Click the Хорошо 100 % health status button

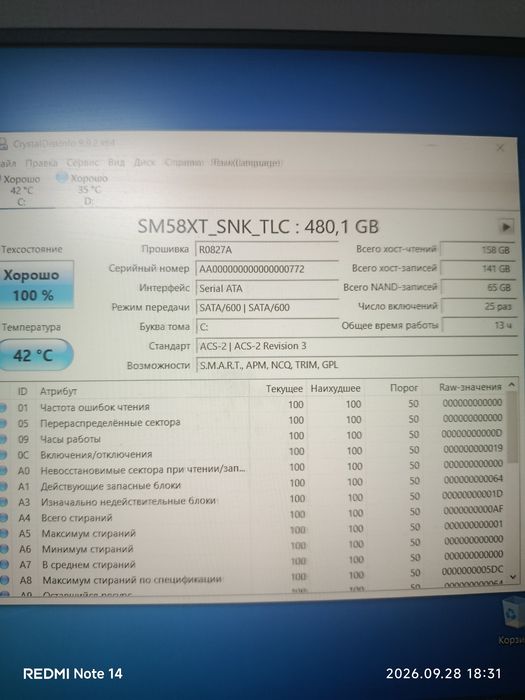(36, 284)
